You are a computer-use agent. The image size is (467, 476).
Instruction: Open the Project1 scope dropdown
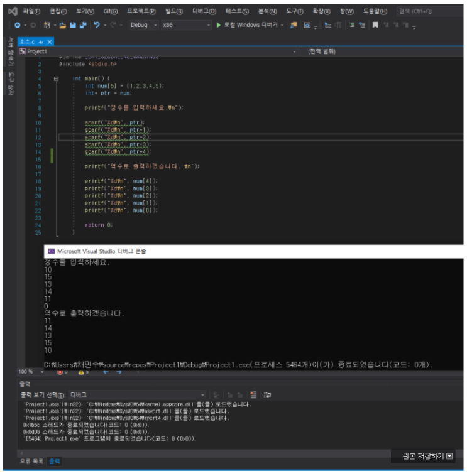pos(157,51)
